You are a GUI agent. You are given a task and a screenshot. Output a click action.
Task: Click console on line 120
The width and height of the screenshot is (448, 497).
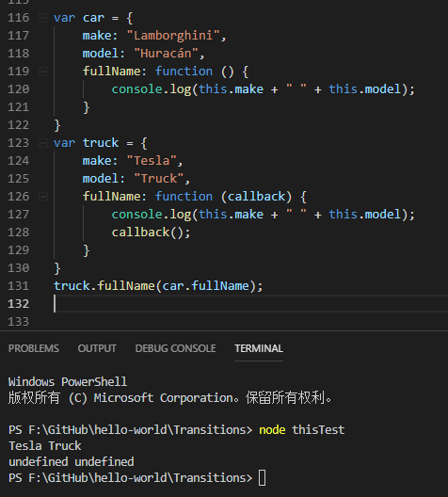pyautogui.click(x=136, y=89)
